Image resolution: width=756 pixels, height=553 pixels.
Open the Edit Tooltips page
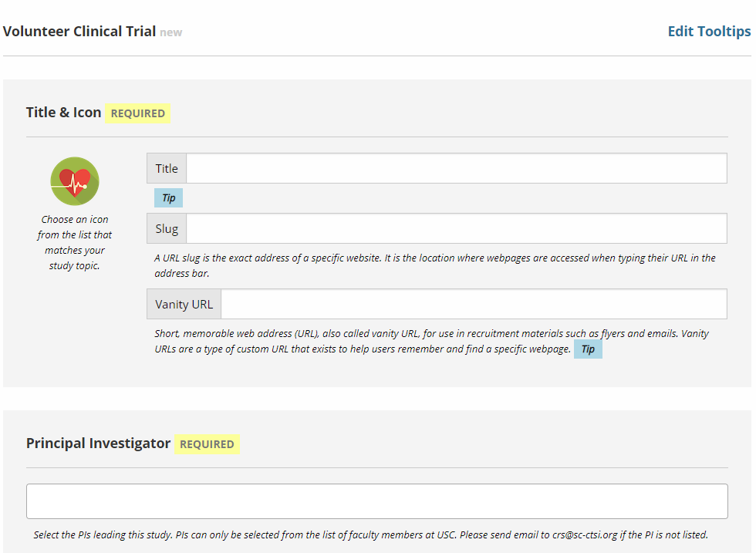[x=708, y=31]
